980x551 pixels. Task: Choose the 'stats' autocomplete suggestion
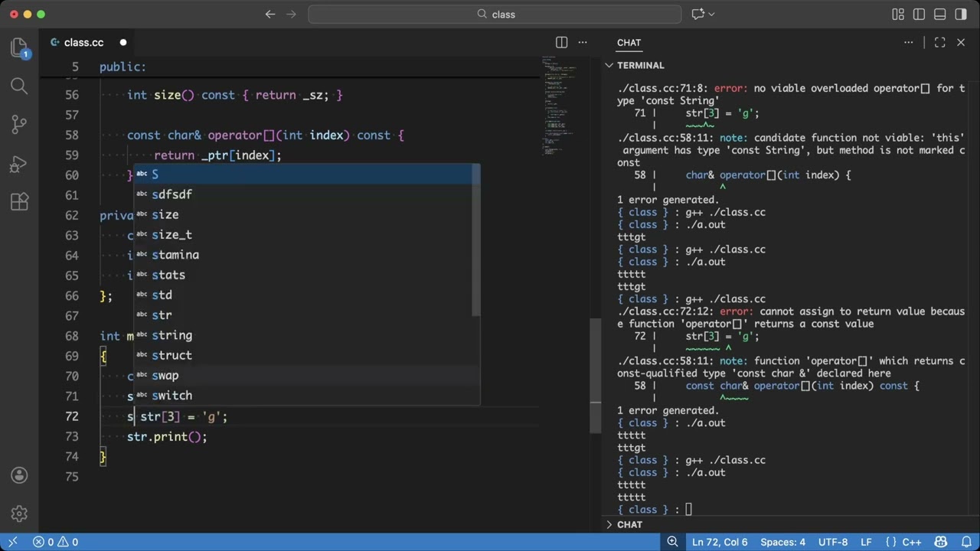pyautogui.click(x=307, y=275)
